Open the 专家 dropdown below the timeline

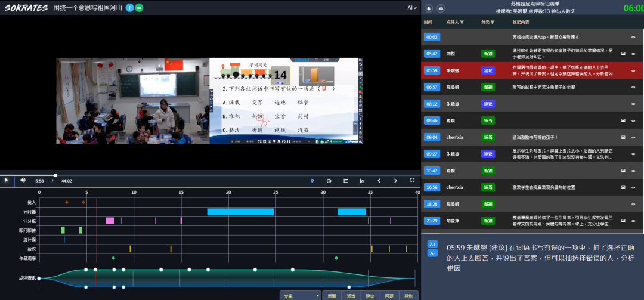[x=301, y=295]
